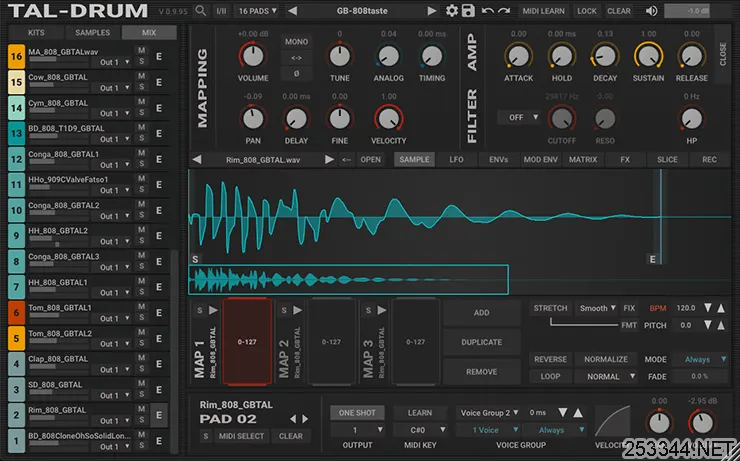Toggle phase invert Ø button
The width and height of the screenshot is (740, 461).
click(x=296, y=74)
